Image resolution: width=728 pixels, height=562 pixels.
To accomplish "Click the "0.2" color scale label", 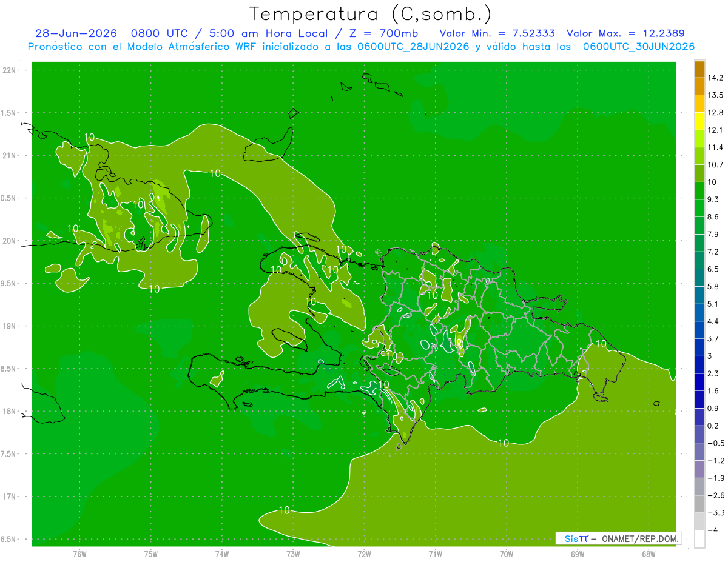I will pyautogui.click(x=713, y=426).
